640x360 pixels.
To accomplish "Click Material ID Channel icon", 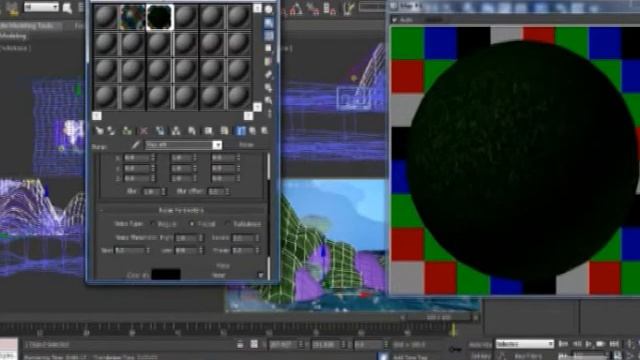I will pyautogui.click(x=208, y=131).
